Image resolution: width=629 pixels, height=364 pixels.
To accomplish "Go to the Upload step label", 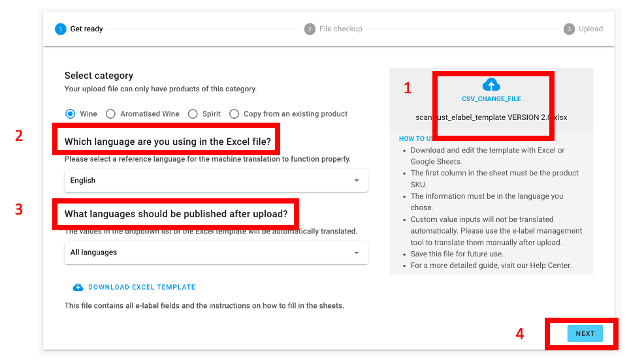I will (590, 29).
